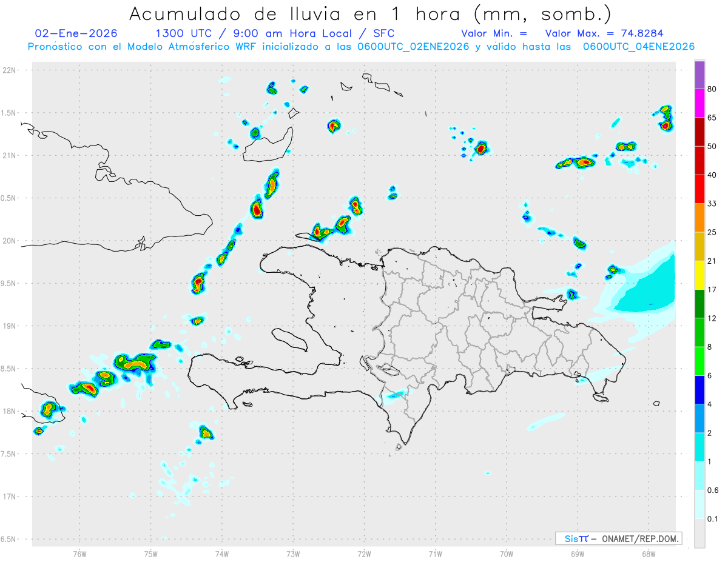
Task: Click the '17N' latitude axis label
Action: (10, 497)
